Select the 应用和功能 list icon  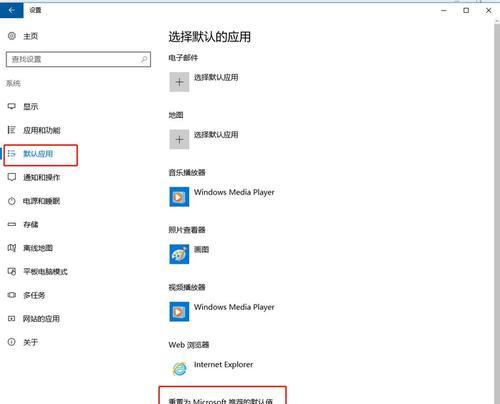tap(12, 130)
